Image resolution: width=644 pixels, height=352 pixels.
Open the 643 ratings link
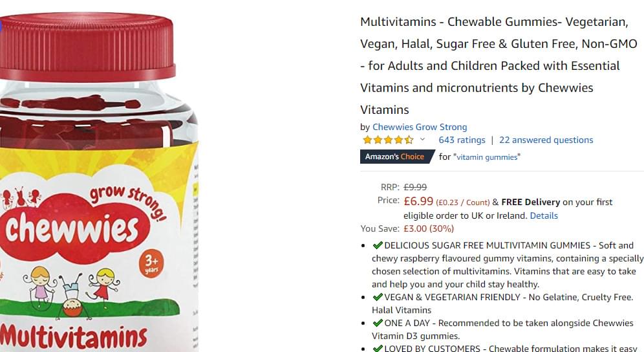tap(462, 140)
